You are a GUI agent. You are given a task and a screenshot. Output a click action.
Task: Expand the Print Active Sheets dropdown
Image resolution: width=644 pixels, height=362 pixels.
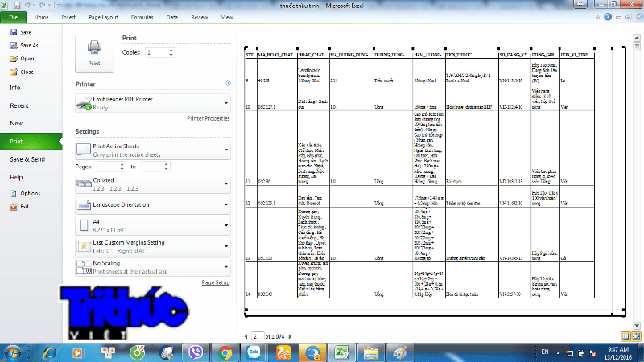[x=153, y=150]
